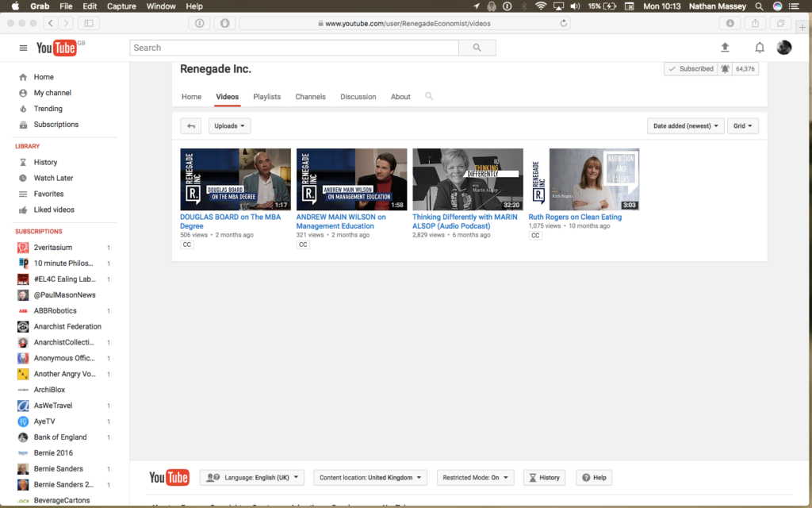Toggle the Subscribed button for Renegade Inc.

pyautogui.click(x=690, y=69)
